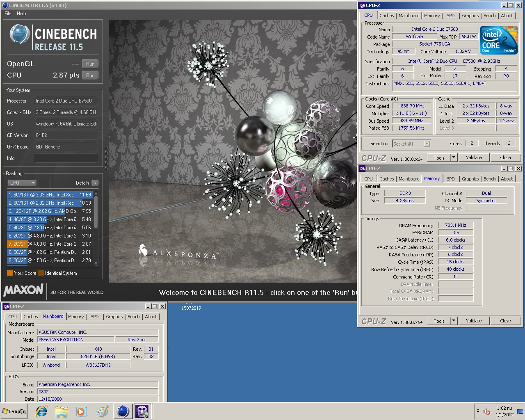
Task: Open Tools dropdown arrow in top CPU-Z window
Action: pyautogui.click(x=454, y=157)
